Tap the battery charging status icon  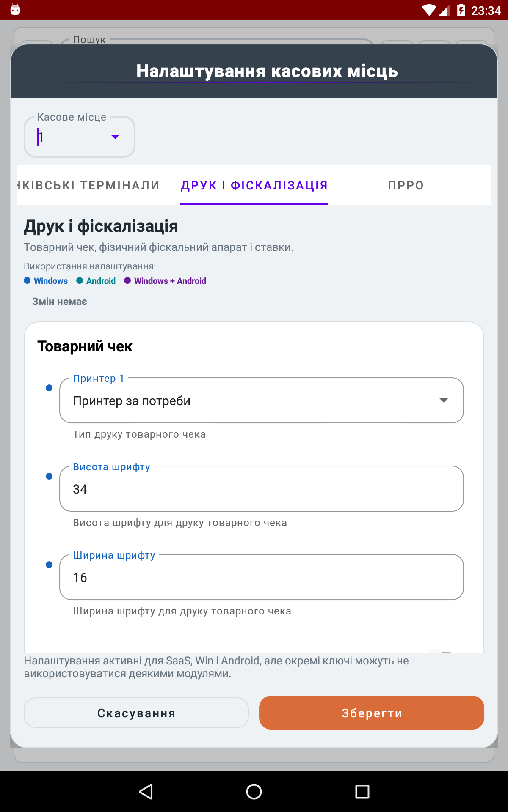coord(461,10)
